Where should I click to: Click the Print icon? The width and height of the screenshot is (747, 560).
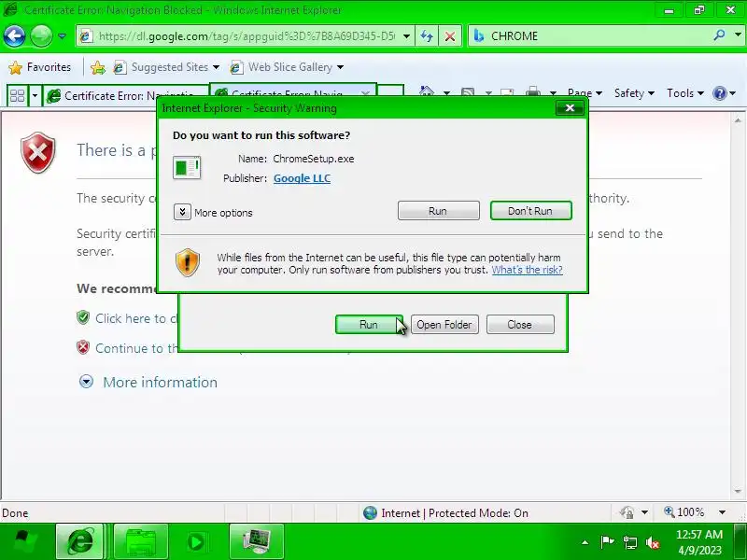tap(533, 91)
